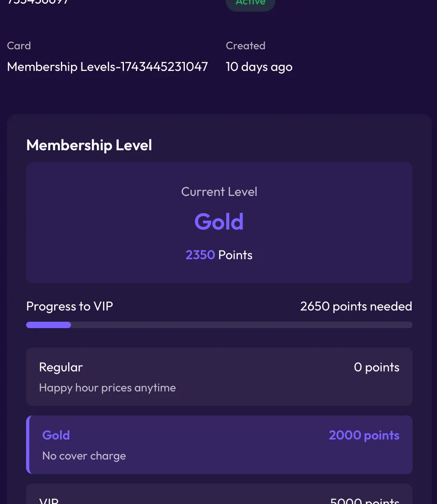Click the Card field label

coord(19,46)
